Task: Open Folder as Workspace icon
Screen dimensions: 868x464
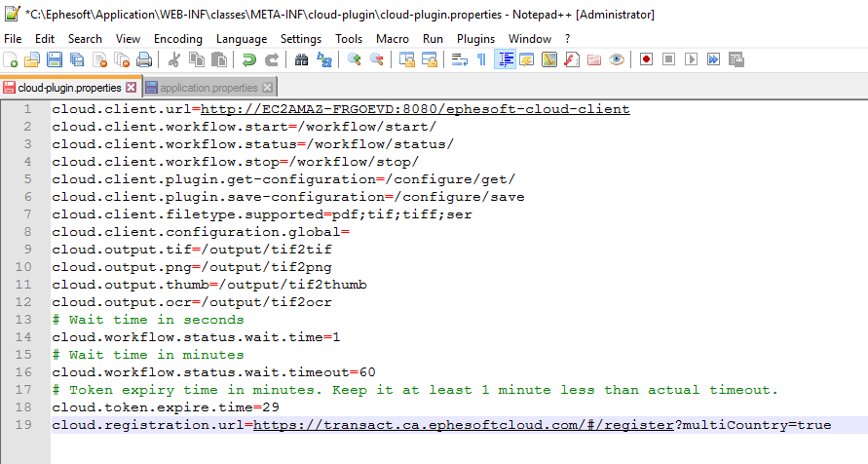Action: click(x=594, y=59)
